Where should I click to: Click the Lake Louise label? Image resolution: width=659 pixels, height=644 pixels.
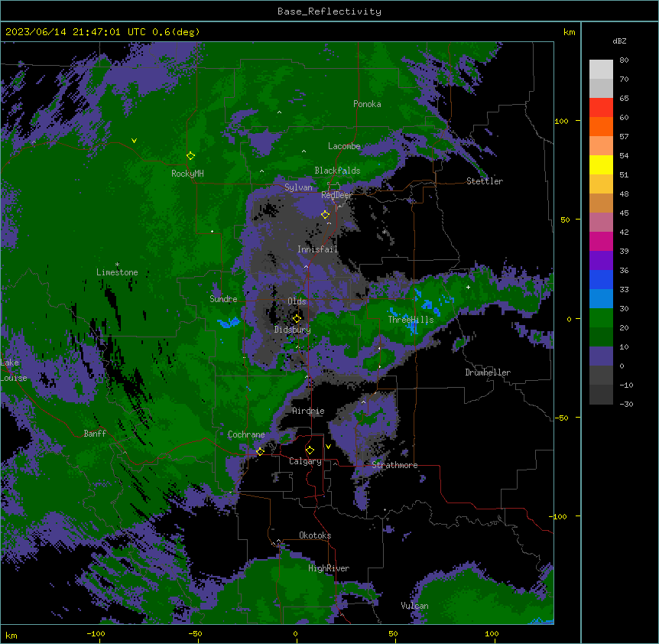(14, 370)
